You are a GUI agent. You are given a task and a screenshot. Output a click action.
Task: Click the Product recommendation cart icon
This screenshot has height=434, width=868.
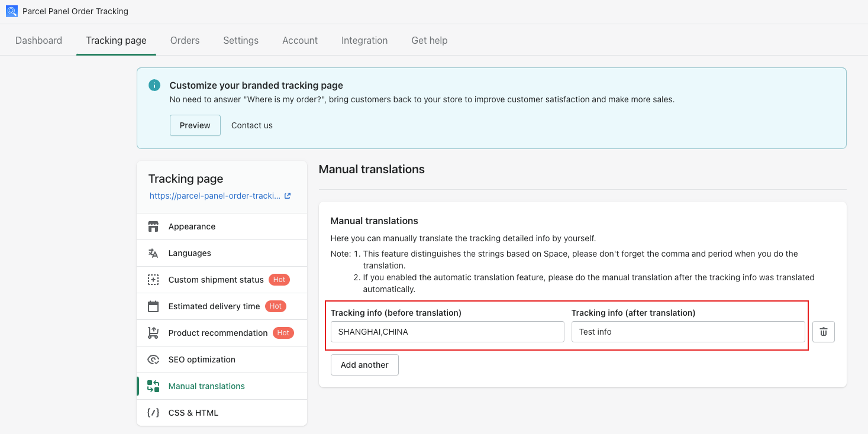click(x=153, y=333)
